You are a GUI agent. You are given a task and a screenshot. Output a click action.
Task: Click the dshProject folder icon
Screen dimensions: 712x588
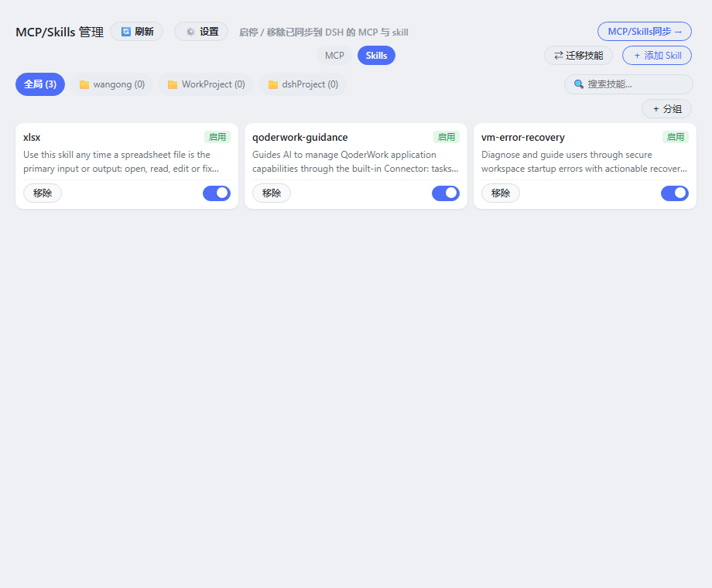click(x=273, y=84)
